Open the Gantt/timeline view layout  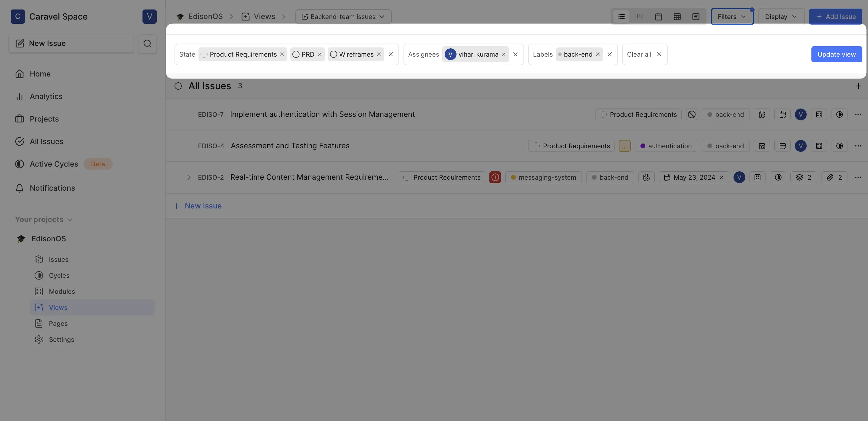[x=696, y=16]
